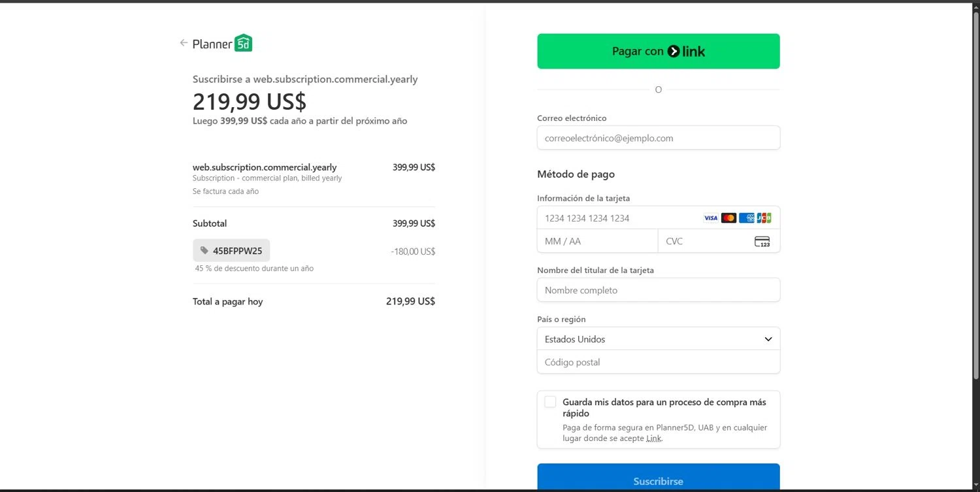The height and width of the screenshot is (492, 980).
Task: Click the Suscribirse a web.subscription.commercial.yearly title
Action: (x=305, y=79)
